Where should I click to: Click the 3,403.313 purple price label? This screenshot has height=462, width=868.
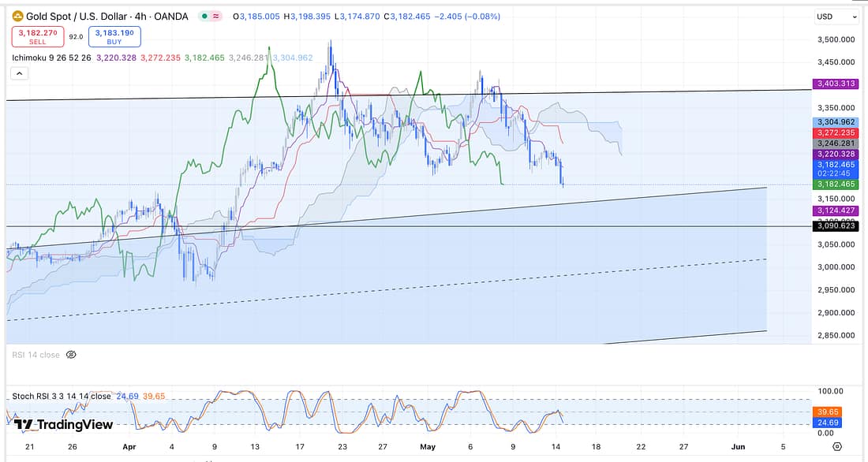tap(835, 84)
